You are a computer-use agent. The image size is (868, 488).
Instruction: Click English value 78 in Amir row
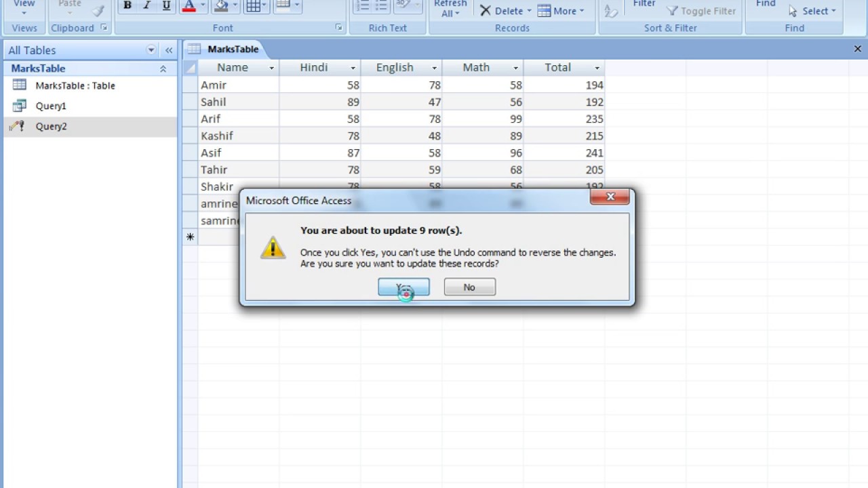click(x=401, y=85)
